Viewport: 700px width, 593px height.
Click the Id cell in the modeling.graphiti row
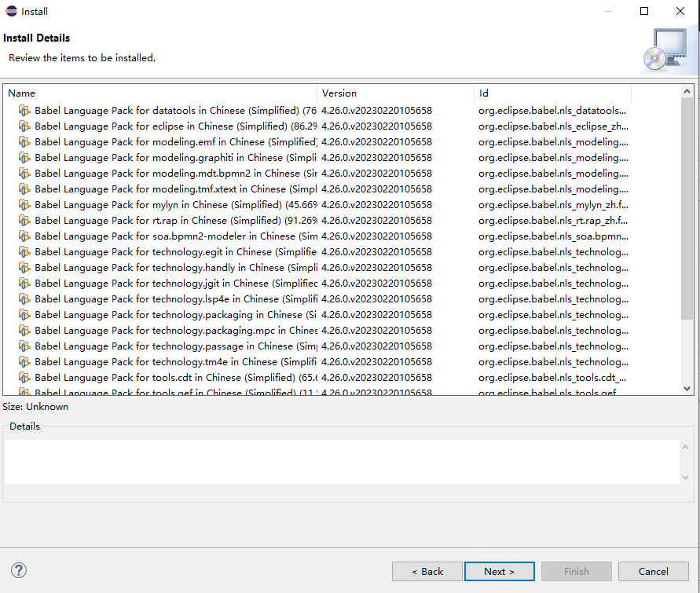554,158
